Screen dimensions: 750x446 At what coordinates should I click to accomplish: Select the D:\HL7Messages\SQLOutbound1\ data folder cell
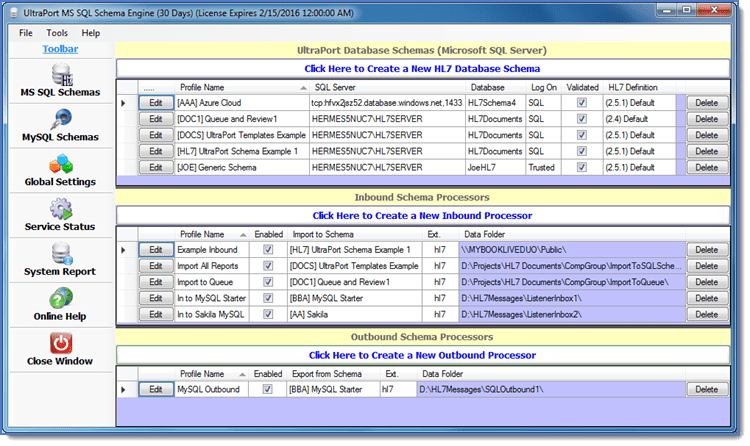pyautogui.click(x=551, y=390)
